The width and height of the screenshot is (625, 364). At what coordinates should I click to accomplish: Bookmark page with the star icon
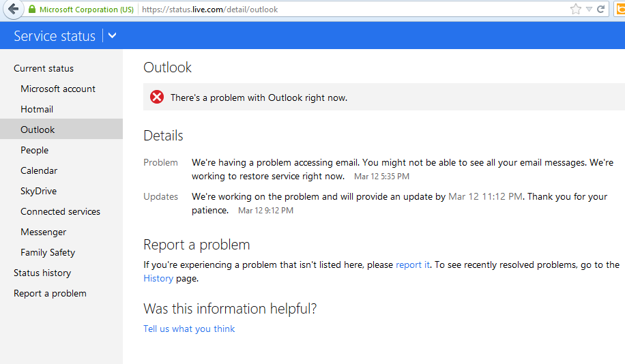tap(575, 9)
